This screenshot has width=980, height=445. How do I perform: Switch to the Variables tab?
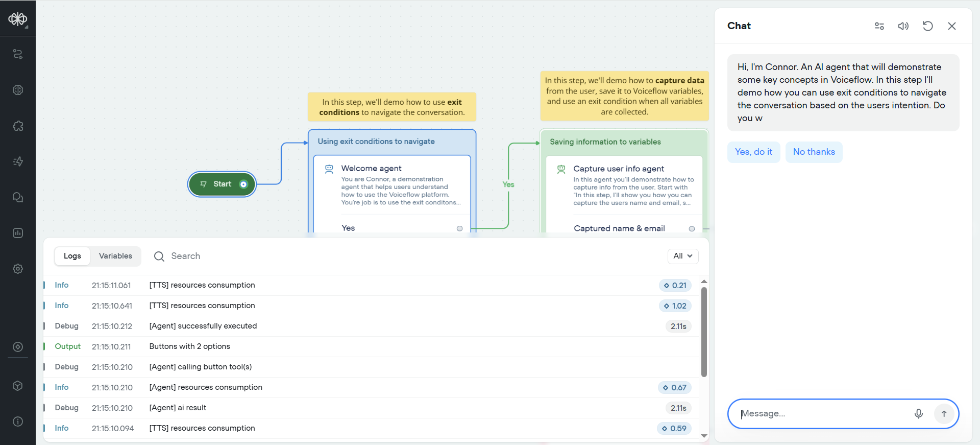(x=115, y=256)
